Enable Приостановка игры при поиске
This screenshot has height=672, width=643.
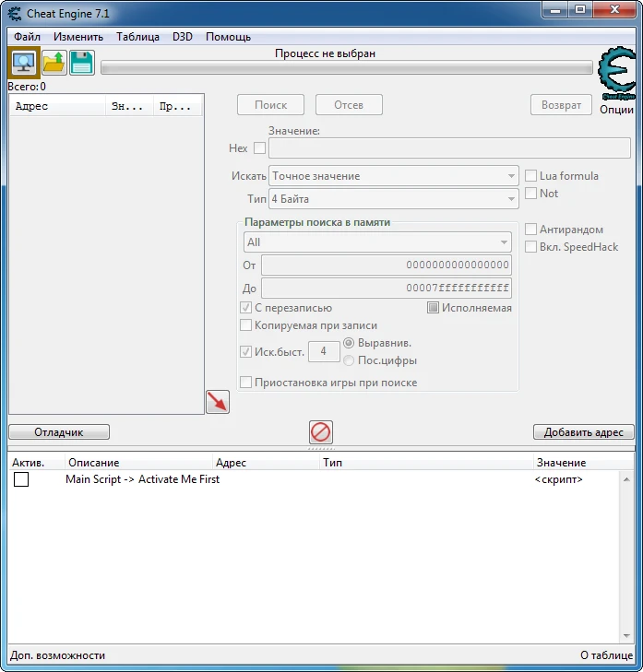[245, 383]
